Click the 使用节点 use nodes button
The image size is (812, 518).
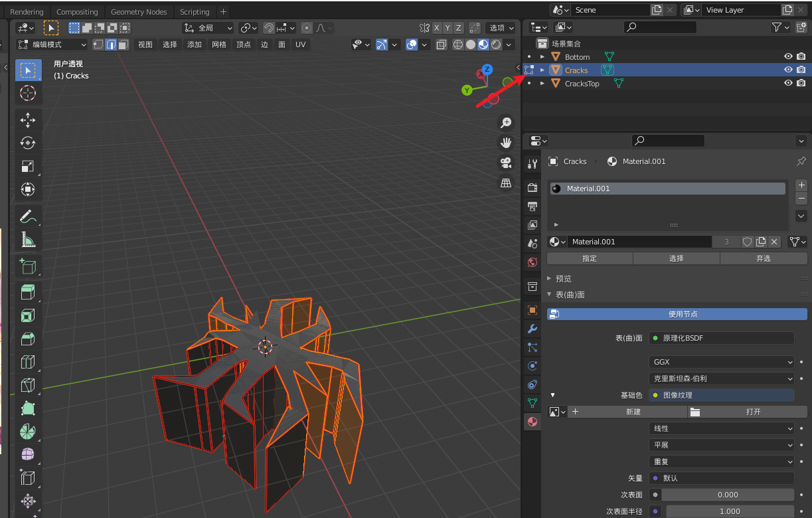677,314
